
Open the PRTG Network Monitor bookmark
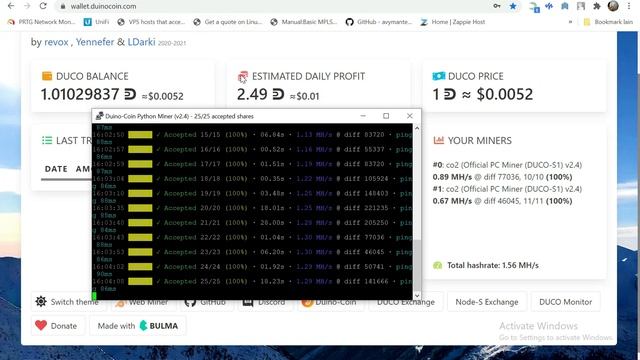42,22
